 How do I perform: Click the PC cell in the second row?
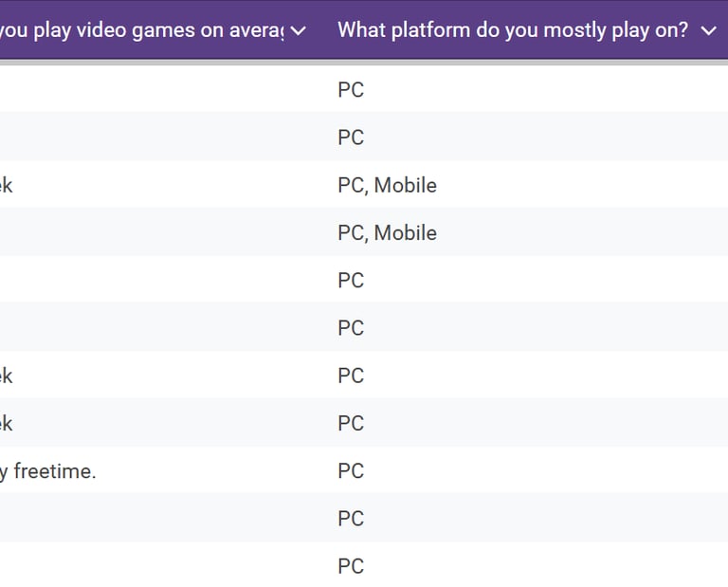[x=351, y=138]
